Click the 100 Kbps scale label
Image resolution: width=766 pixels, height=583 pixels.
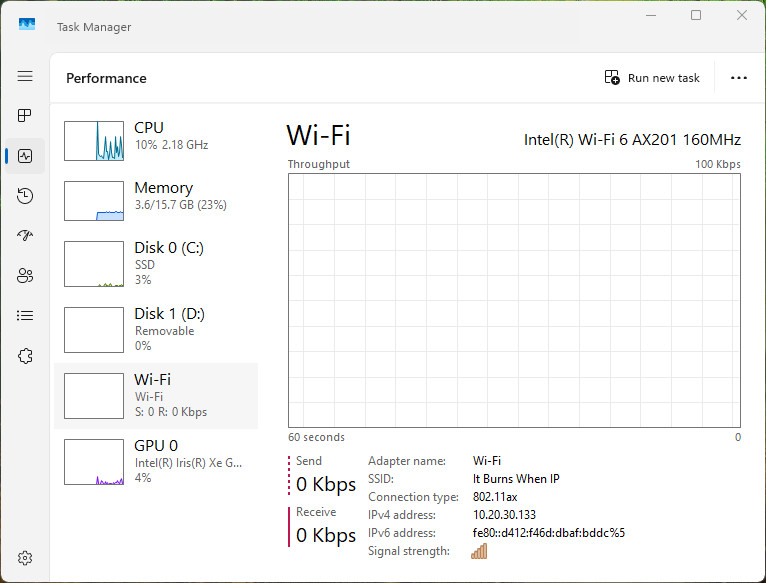718,164
